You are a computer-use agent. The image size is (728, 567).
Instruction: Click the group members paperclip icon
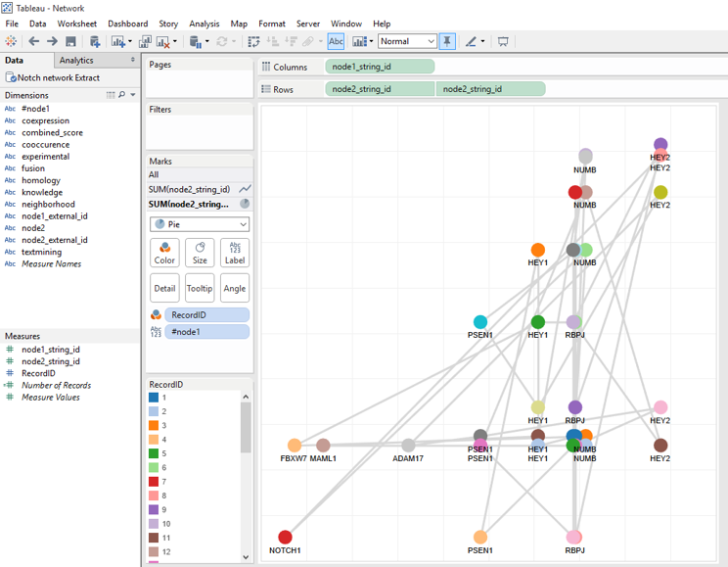point(308,42)
